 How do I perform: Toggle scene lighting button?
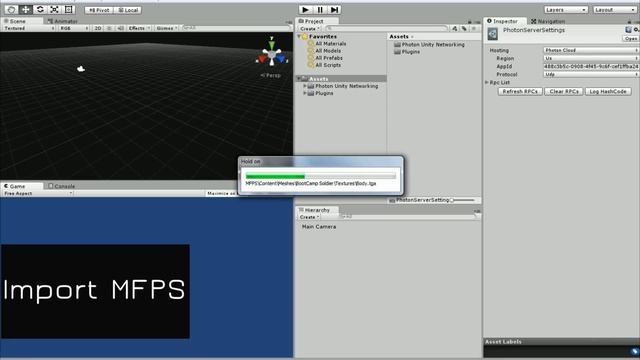click(109, 28)
